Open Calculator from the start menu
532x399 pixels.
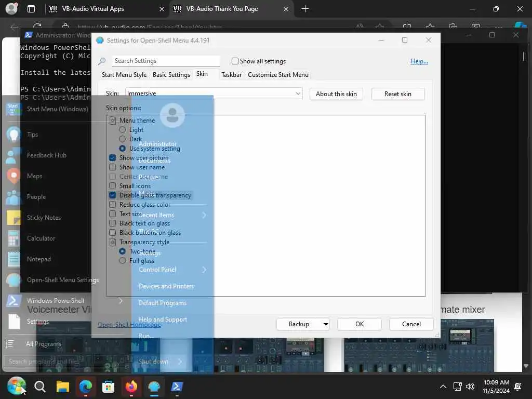[64, 238]
